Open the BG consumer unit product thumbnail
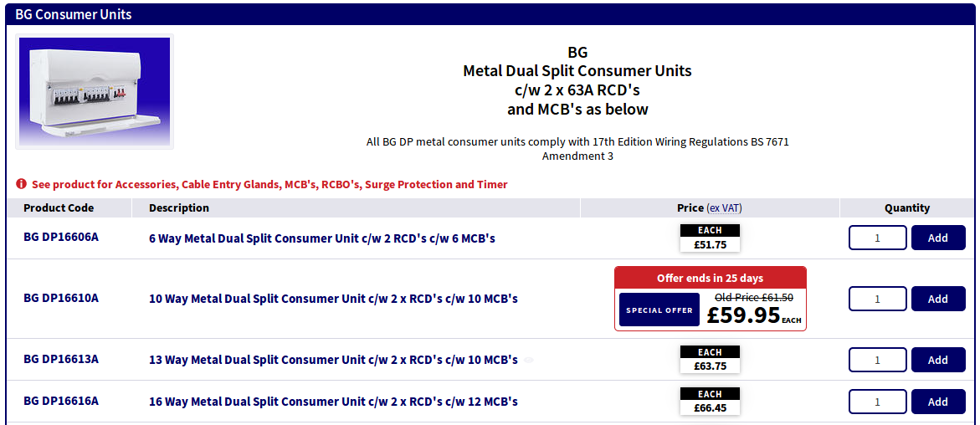 point(95,92)
